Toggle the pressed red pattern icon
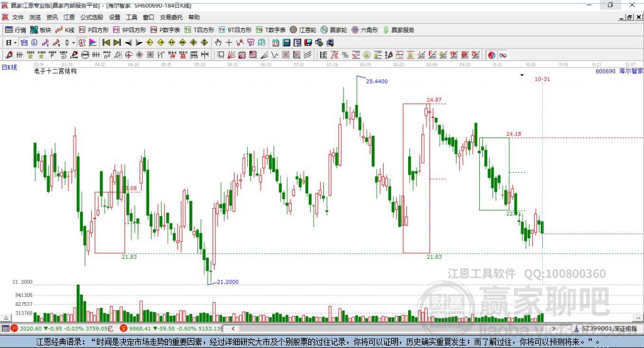This screenshot has width=644, height=348. (x=82, y=43)
